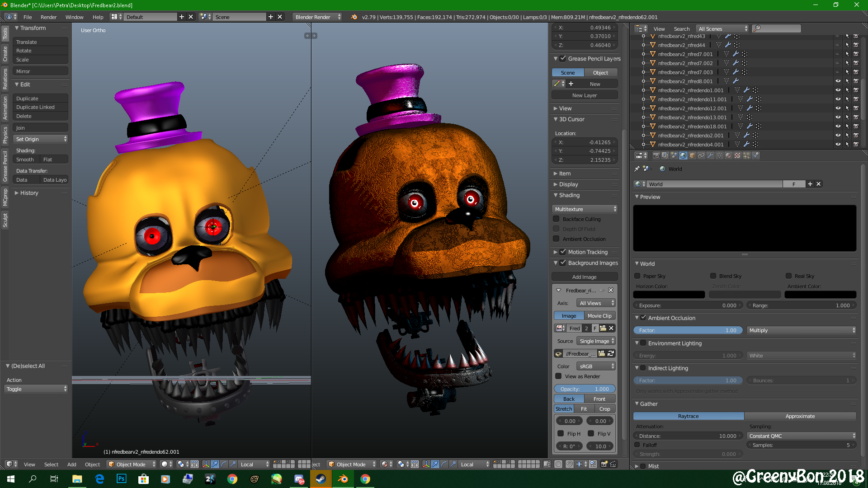The height and width of the screenshot is (488, 868).
Task: Click the Join button
Action: point(40,128)
